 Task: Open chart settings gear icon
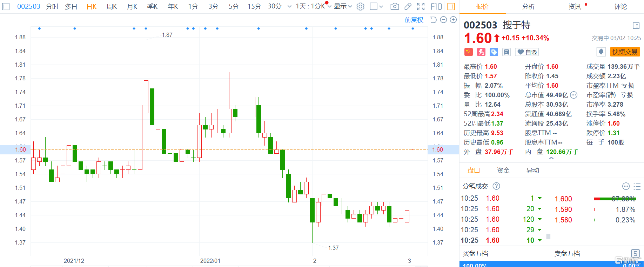tap(360, 7)
